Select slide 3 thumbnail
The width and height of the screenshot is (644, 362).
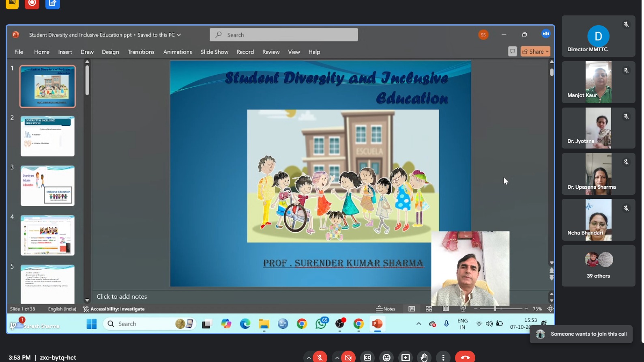coord(47,186)
